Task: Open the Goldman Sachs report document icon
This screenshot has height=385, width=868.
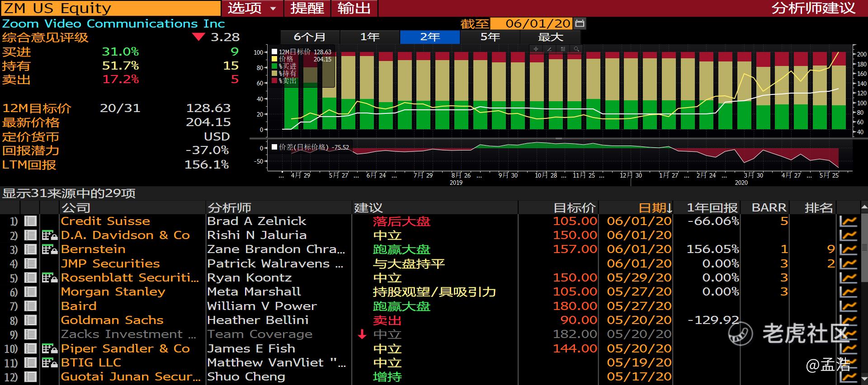Action: [30, 320]
